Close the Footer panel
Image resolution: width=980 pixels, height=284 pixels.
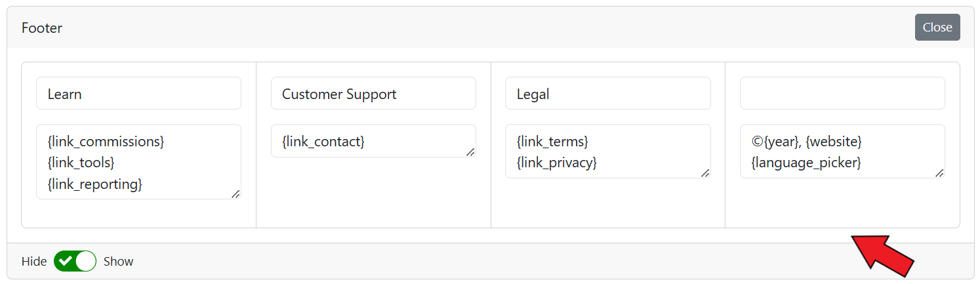tap(937, 28)
